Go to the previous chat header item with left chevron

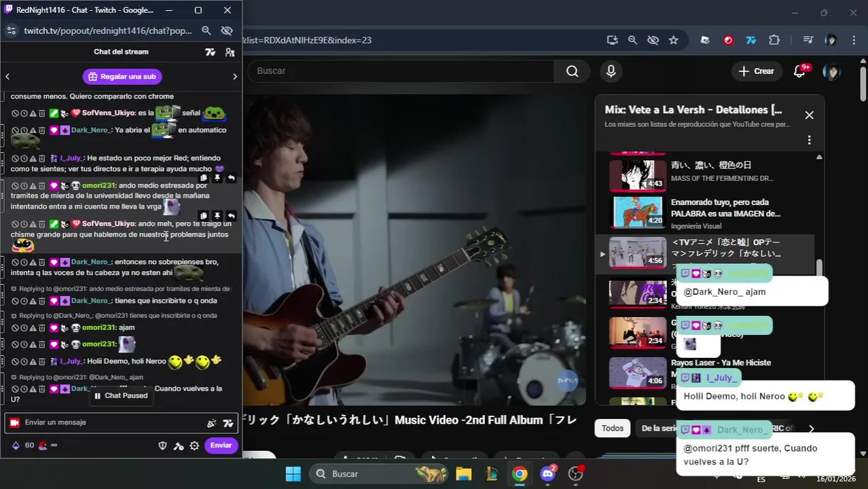click(7, 77)
